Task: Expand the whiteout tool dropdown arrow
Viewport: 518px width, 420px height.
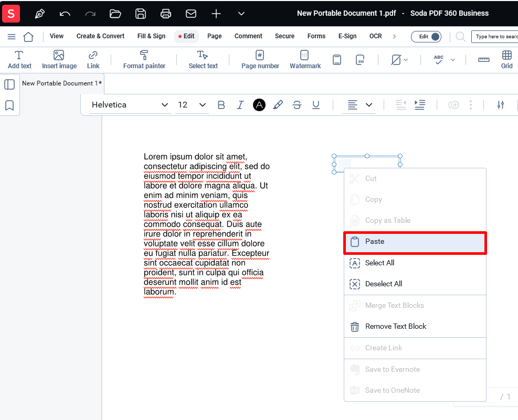Action: 406,60
